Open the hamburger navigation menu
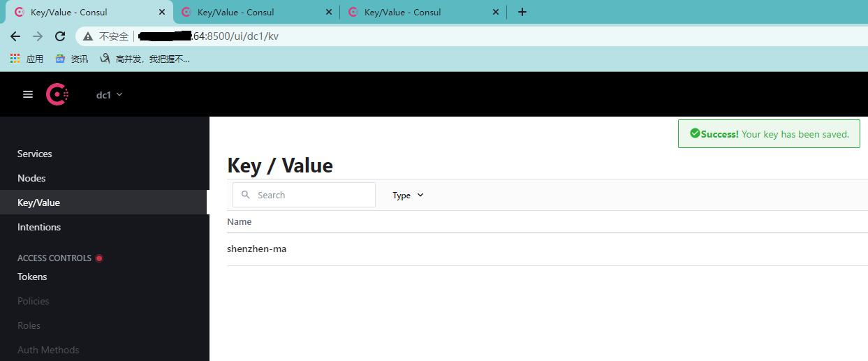Viewport: 868px width, 361px height. click(28, 94)
